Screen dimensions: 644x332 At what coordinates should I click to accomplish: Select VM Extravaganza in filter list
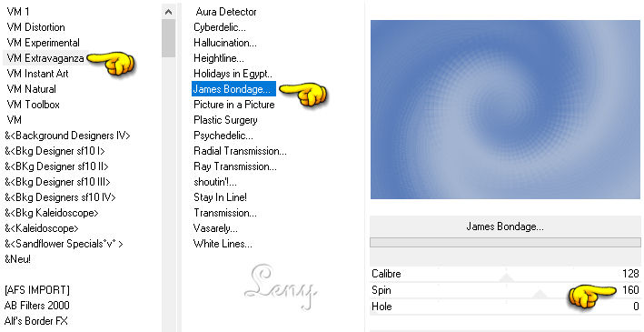point(45,58)
